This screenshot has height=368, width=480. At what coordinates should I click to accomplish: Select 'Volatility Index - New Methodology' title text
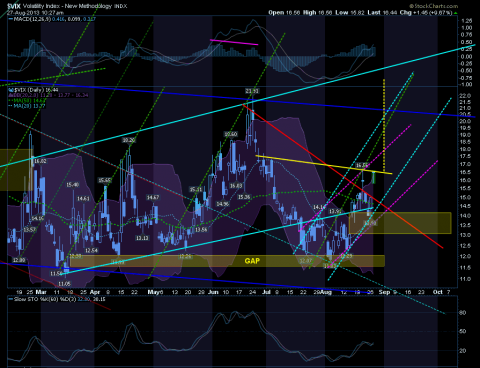click(x=67, y=6)
